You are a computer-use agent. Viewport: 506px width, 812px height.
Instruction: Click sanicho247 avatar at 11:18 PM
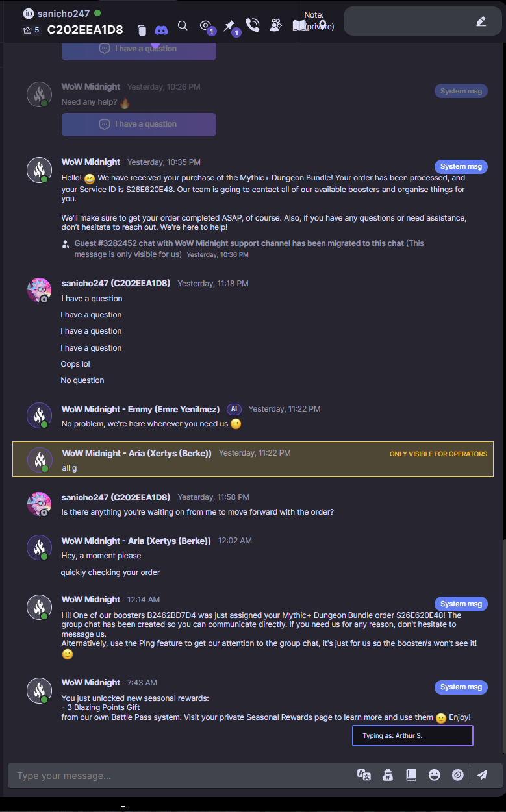pos(40,290)
